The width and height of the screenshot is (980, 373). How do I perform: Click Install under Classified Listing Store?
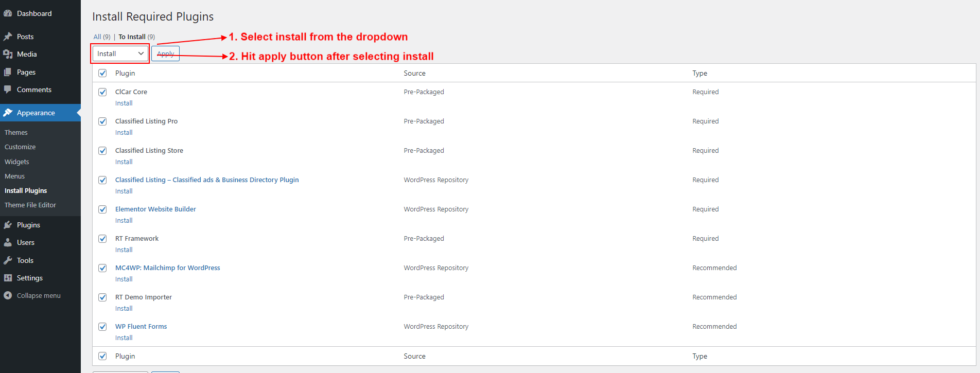tap(124, 162)
